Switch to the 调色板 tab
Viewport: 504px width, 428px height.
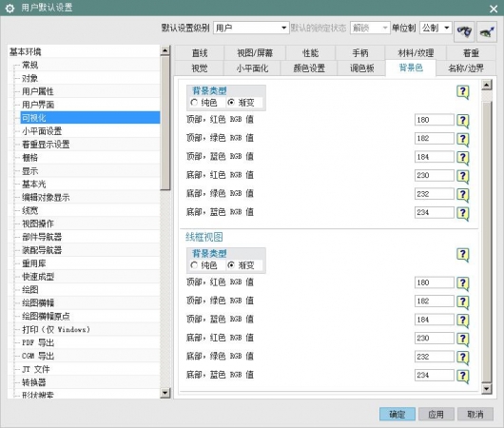point(362,68)
